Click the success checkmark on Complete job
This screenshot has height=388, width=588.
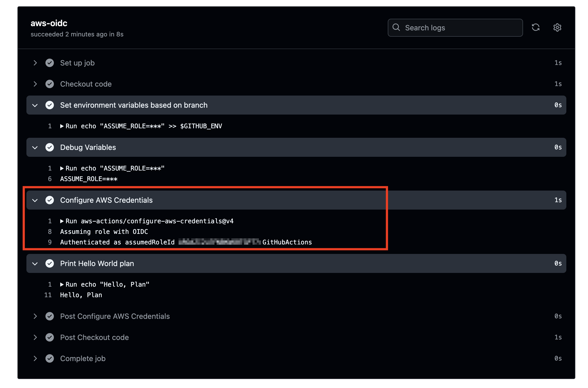click(x=50, y=358)
